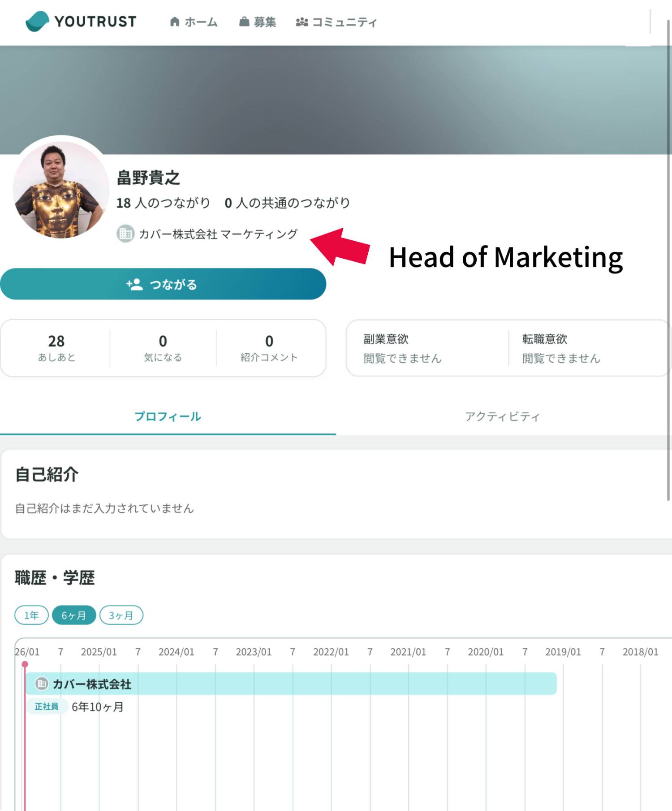The image size is (672, 811).
Task: Open the 18 人のつながり connections link
Action: [163, 203]
